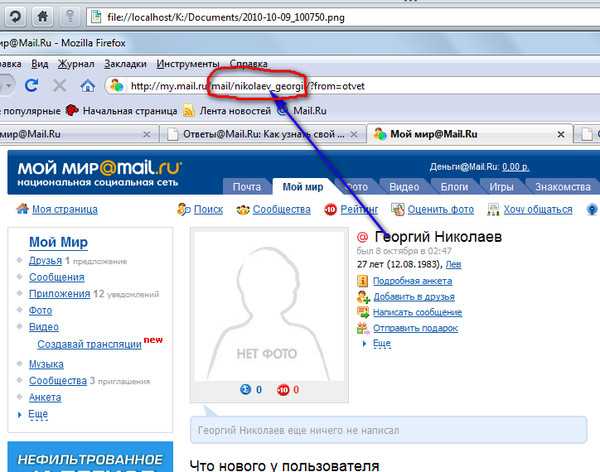Expand Еще under profile actions

pos(382,343)
